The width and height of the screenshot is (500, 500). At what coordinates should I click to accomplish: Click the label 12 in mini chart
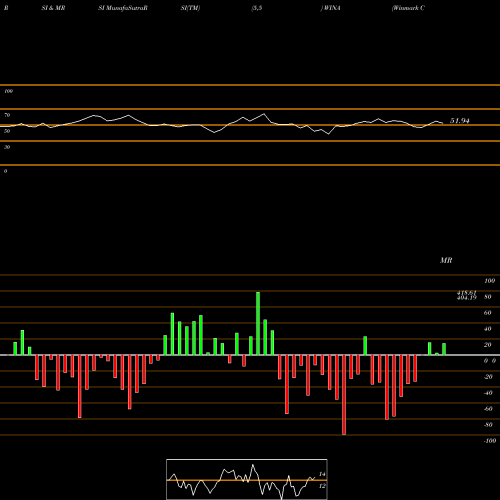click(x=322, y=486)
